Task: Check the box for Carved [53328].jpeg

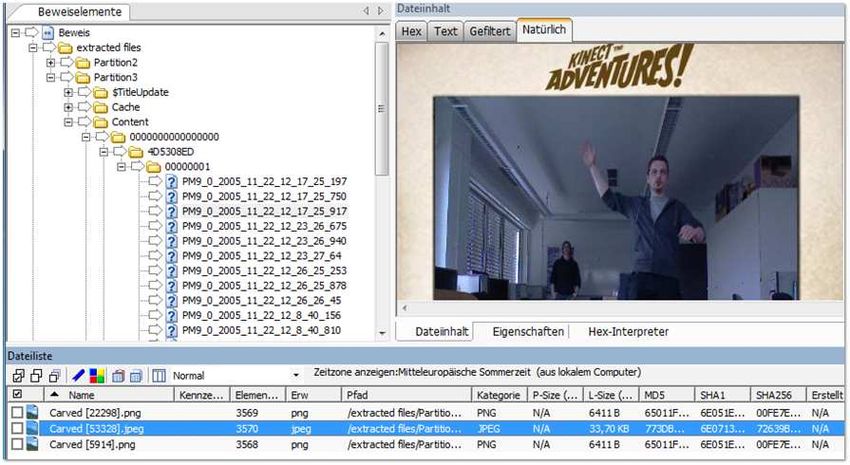Action: pyautogui.click(x=17, y=428)
